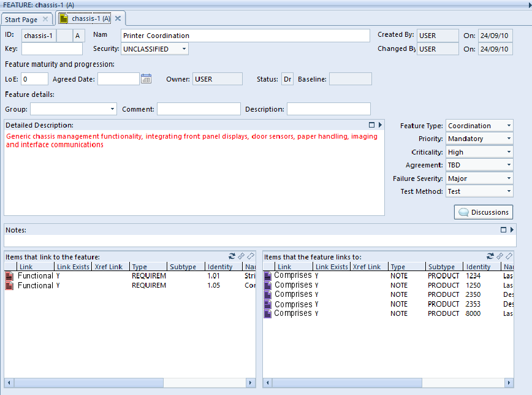Switch to the Start Page tab
This screenshot has width=532, height=395.
(x=21, y=19)
